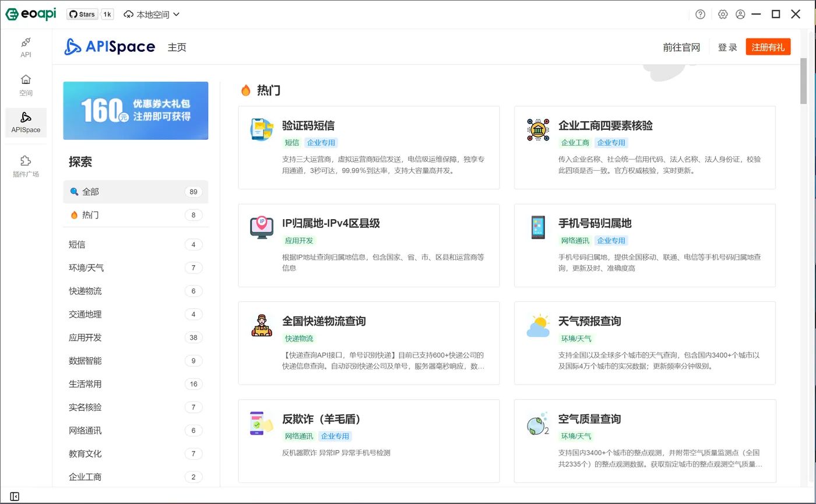Select the 数据智能 category
This screenshot has height=504, width=816.
pyautogui.click(x=136, y=361)
